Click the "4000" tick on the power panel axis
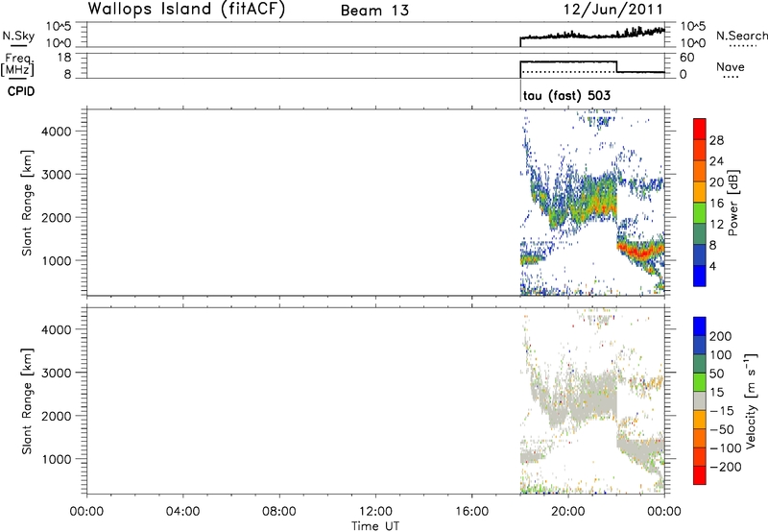 (x=57, y=132)
